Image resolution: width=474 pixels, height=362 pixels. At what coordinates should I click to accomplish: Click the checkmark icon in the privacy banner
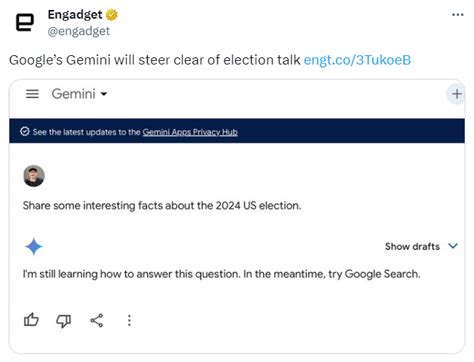click(x=25, y=131)
